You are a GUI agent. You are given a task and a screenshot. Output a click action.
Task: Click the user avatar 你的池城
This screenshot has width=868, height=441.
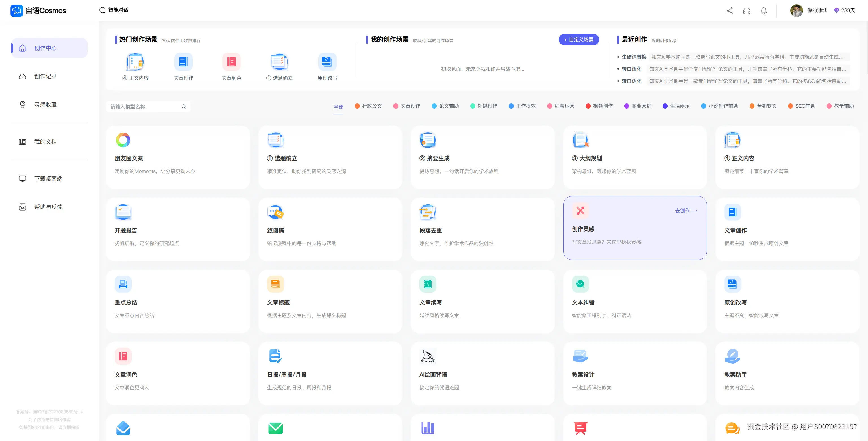pos(796,11)
